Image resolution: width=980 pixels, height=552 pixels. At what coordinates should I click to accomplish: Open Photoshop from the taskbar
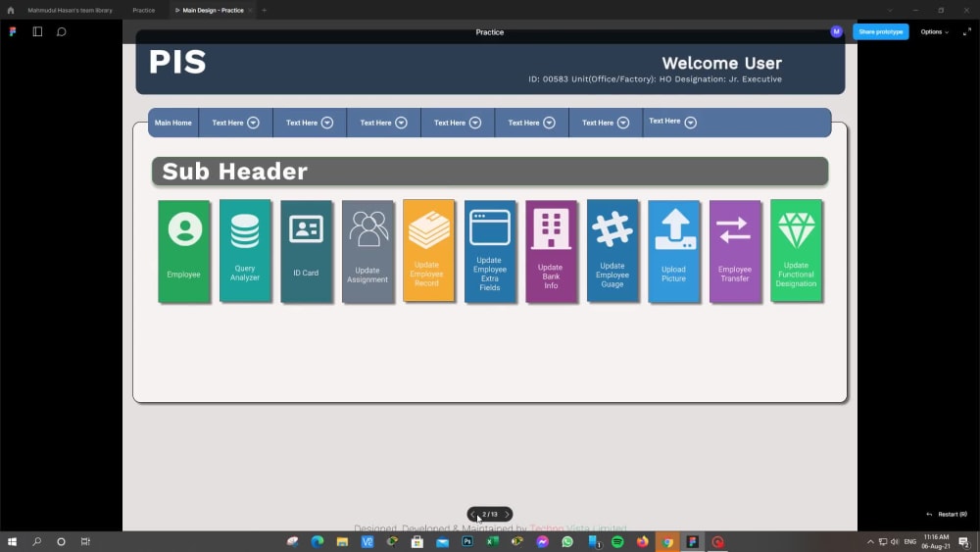click(x=466, y=541)
